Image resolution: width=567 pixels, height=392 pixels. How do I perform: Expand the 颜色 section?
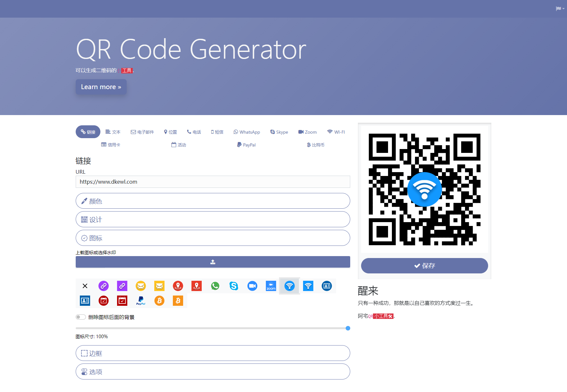[213, 201]
